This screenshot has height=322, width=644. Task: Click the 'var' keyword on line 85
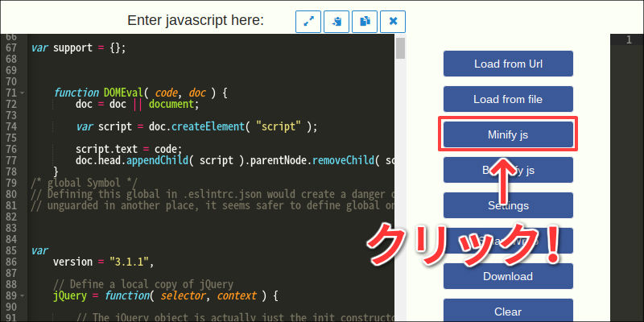tap(39, 250)
